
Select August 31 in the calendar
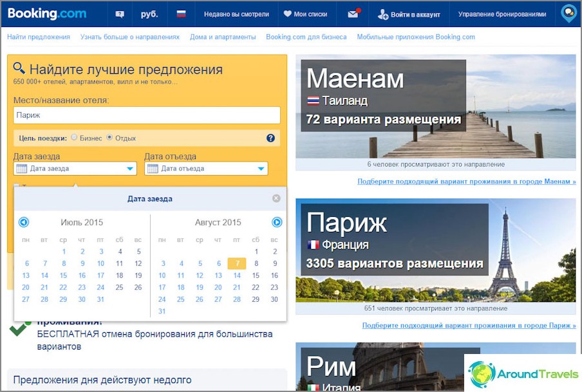(x=162, y=312)
